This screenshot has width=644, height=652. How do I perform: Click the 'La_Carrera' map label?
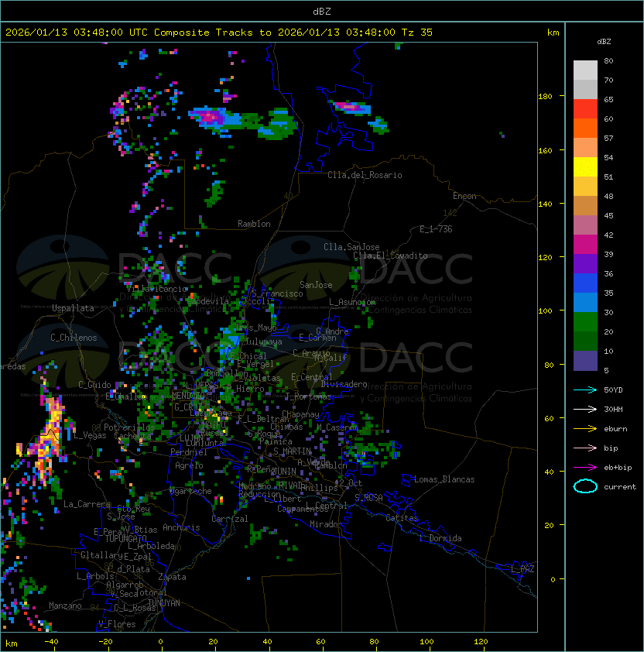[x=87, y=504]
